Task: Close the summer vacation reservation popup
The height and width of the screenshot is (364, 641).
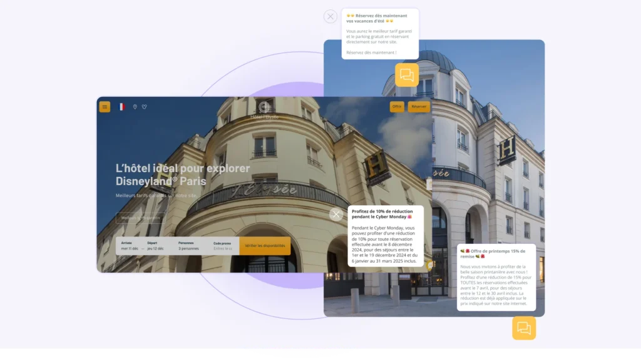Action: 331,17
